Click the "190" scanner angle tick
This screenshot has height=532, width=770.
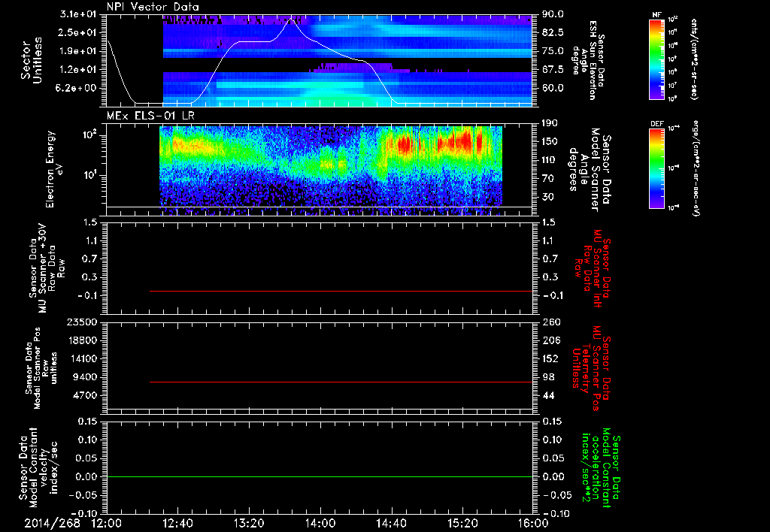click(x=550, y=123)
